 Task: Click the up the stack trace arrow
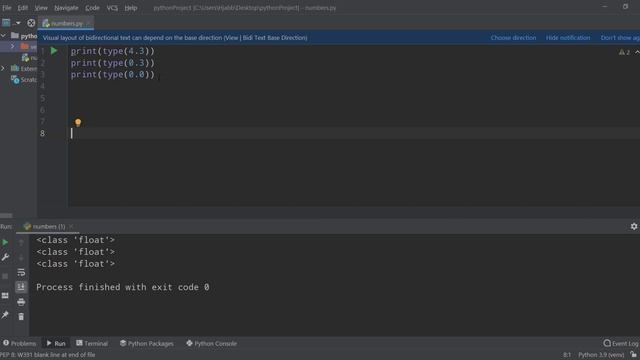pyautogui.click(x=21, y=243)
